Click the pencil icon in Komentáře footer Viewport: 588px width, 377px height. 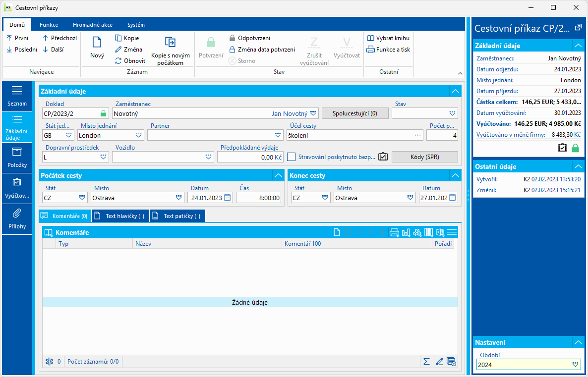coord(439,362)
